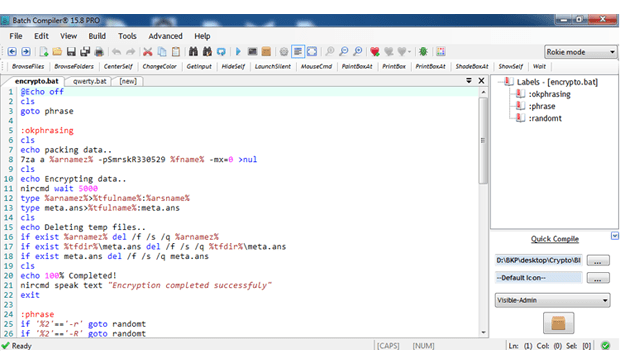
Task: Copy with the two-pages icon
Action: pos(162,52)
